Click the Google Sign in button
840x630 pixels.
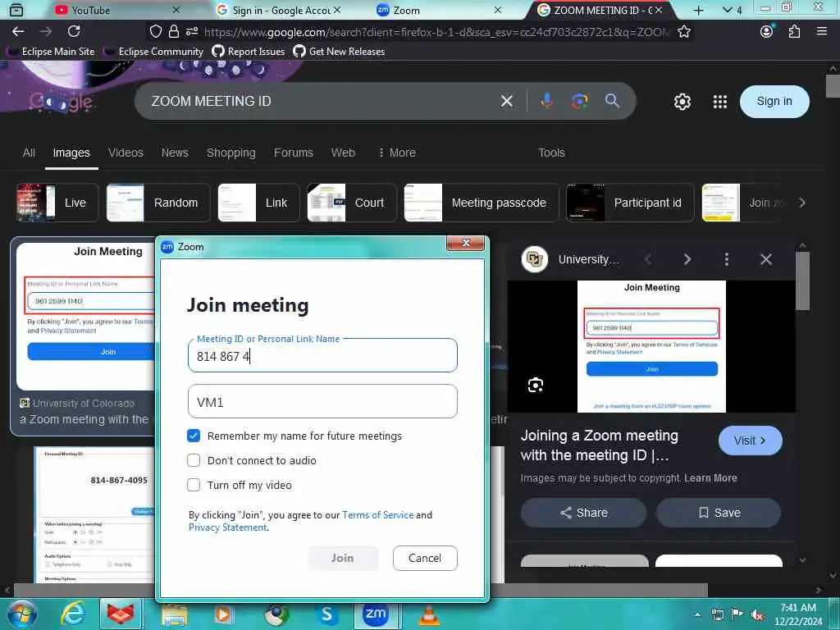click(774, 101)
